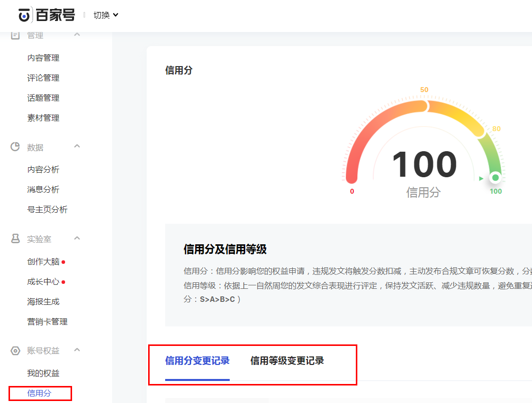Click the 实验室 flask icon
Screen dimensions: 532x403
point(16,239)
